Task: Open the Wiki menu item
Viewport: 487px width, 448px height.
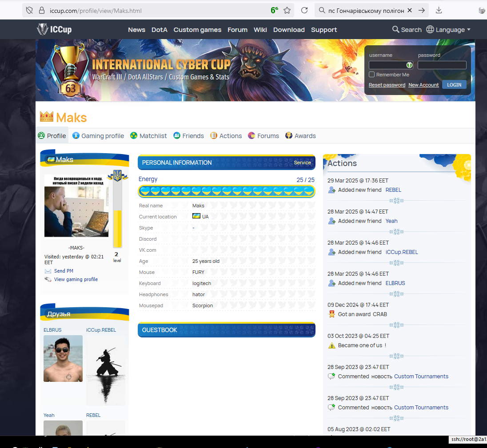Action: click(260, 30)
